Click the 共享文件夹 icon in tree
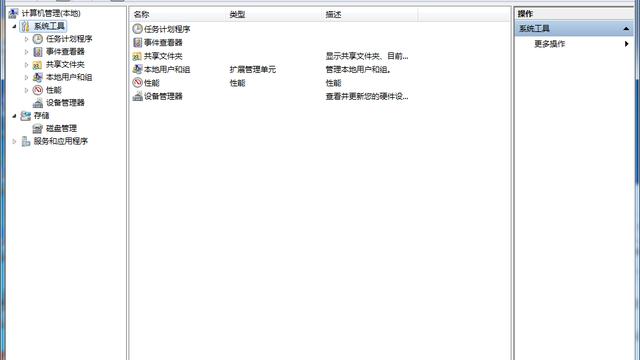 (38, 64)
